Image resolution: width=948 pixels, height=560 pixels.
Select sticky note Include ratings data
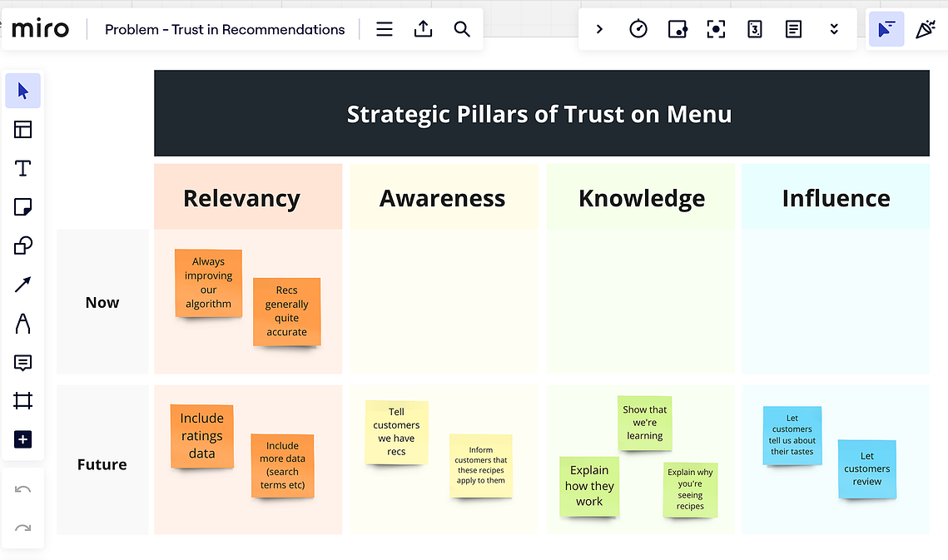[x=202, y=435]
